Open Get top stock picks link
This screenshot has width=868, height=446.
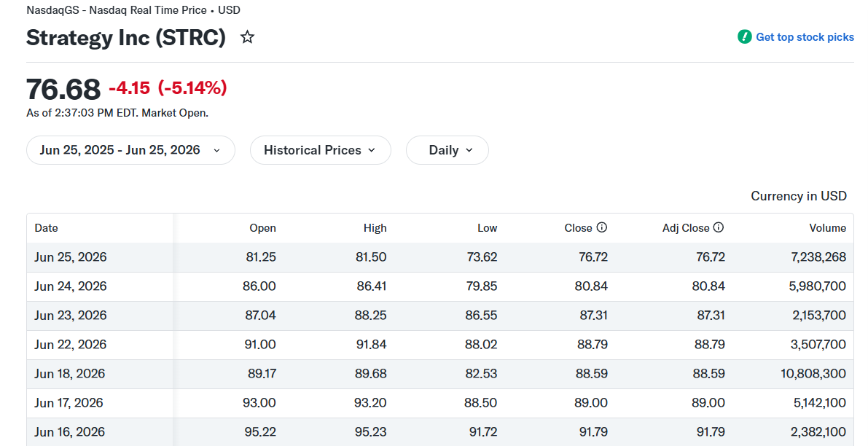point(805,37)
